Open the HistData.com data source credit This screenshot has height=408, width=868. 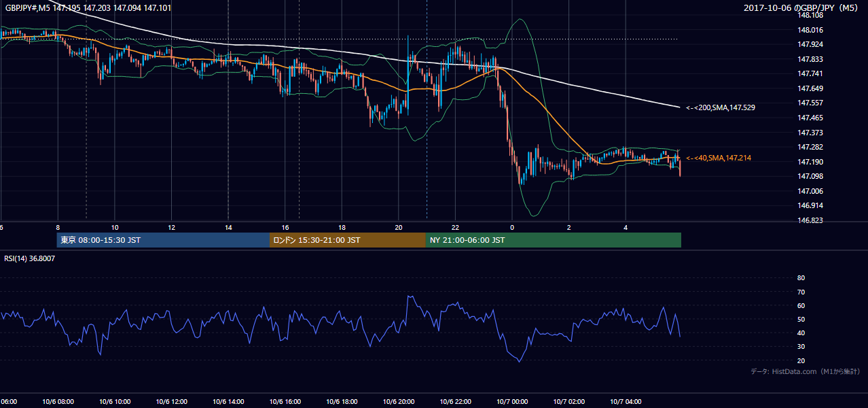806,371
